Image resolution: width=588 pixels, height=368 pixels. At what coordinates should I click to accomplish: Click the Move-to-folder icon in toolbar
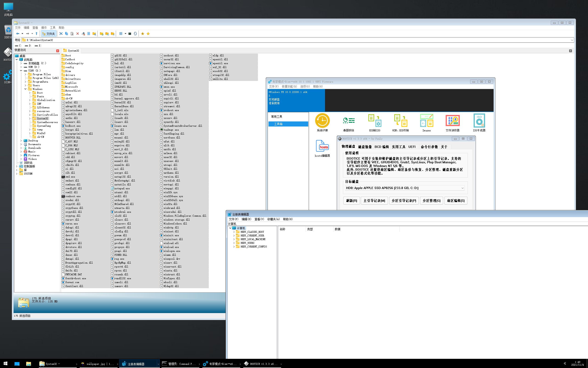pos(113,34)
